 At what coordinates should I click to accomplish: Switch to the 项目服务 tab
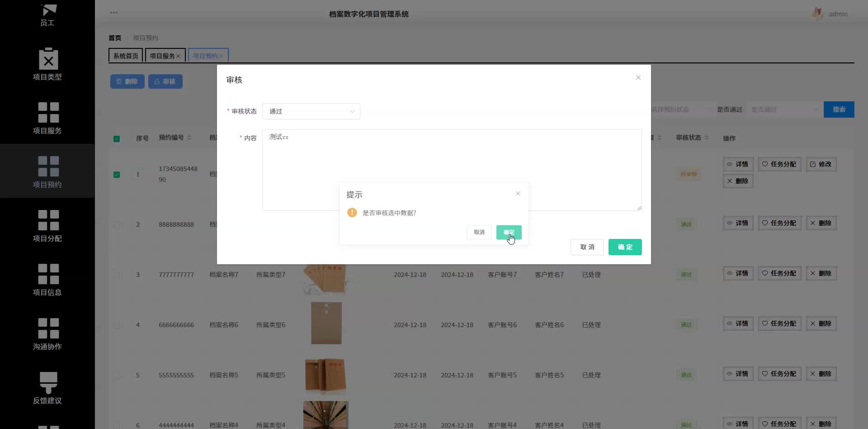click(162, 55)
